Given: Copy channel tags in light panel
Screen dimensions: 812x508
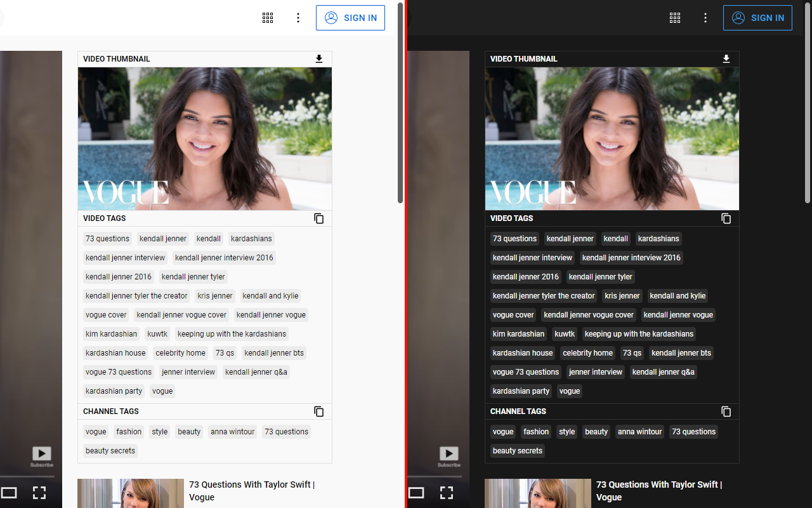Looking at the screenshot, I should (x=319, y=411).
